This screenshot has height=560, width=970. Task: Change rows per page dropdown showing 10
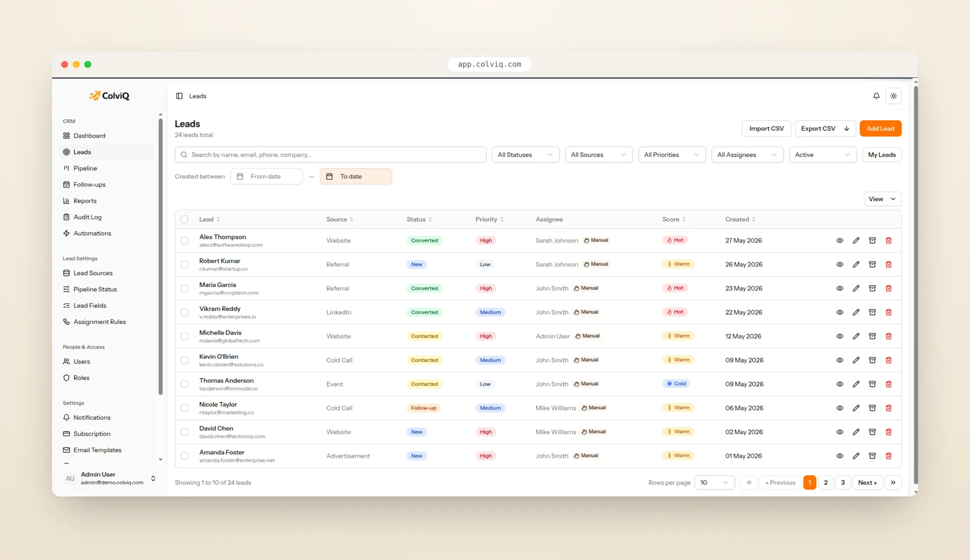[x=714, y=482]
